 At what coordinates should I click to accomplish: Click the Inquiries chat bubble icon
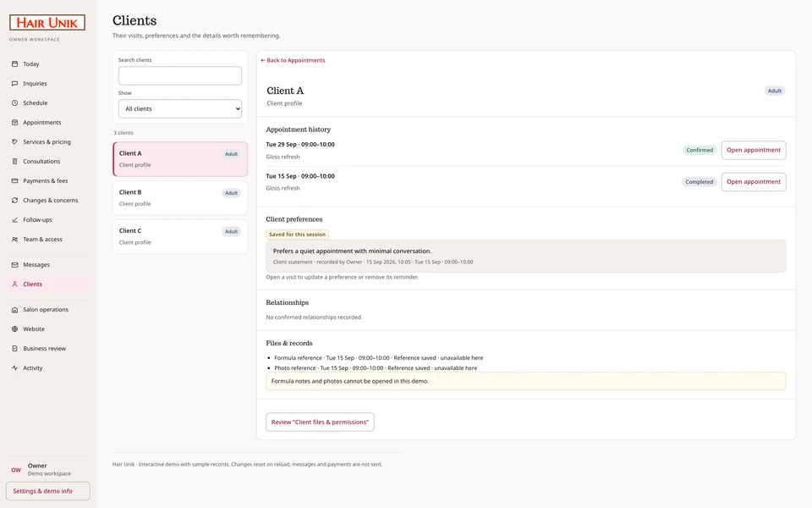point(14,84)
